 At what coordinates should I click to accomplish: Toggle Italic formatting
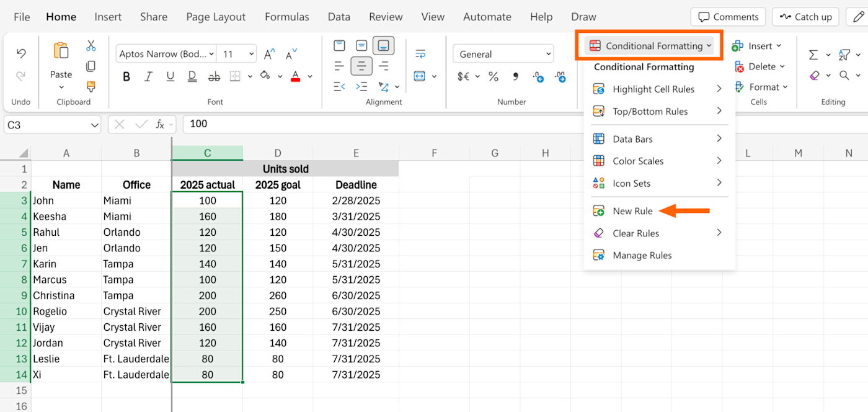pos(148,76)
